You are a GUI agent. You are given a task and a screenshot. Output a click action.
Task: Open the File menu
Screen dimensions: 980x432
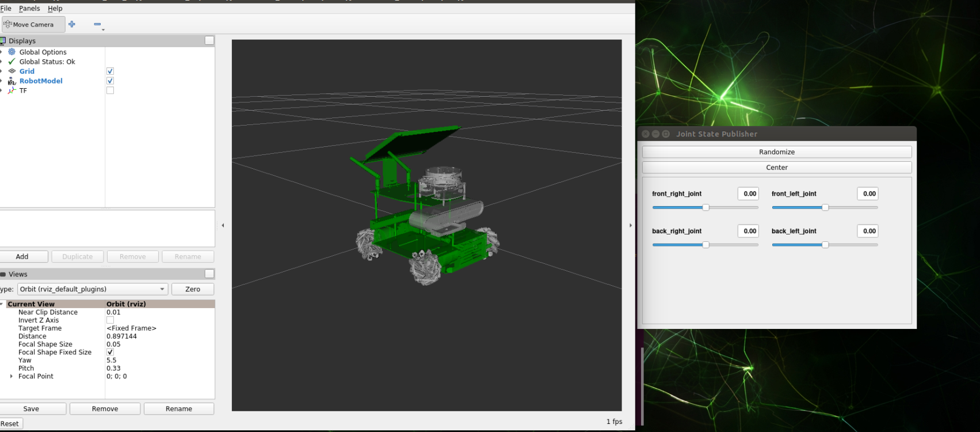tap(6, 9)
